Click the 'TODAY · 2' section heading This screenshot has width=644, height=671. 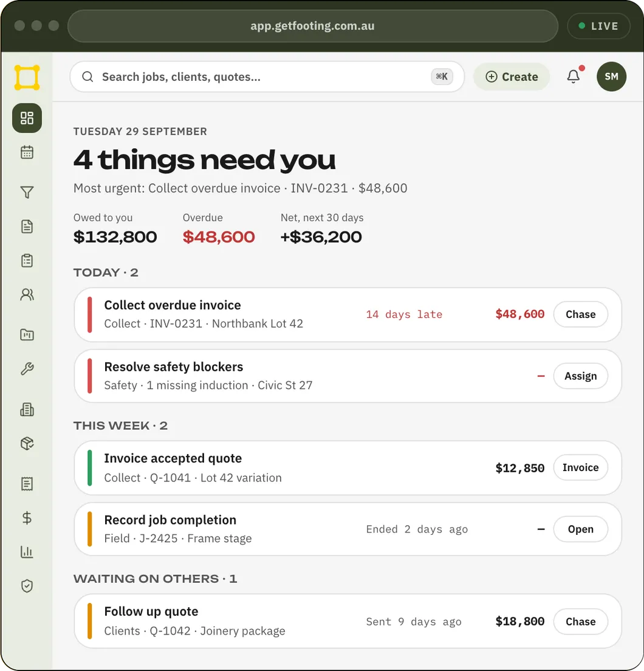[106, 272]
